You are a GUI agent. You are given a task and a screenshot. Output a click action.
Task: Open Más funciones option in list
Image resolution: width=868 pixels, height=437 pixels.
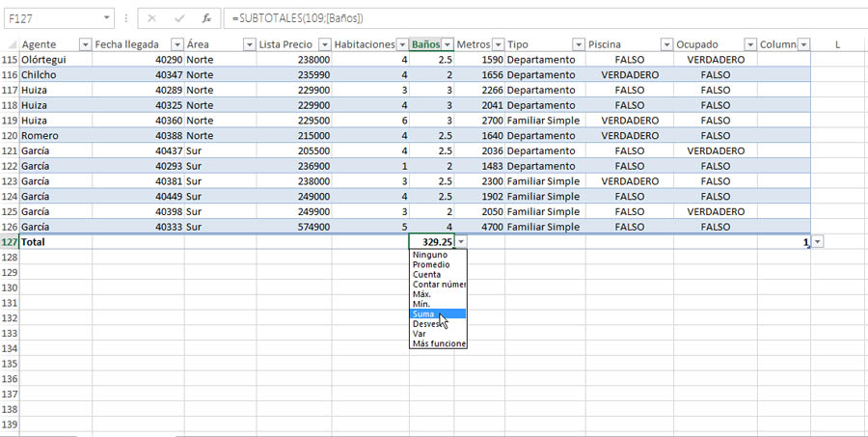pyautogui.click(x=439, y=343)
